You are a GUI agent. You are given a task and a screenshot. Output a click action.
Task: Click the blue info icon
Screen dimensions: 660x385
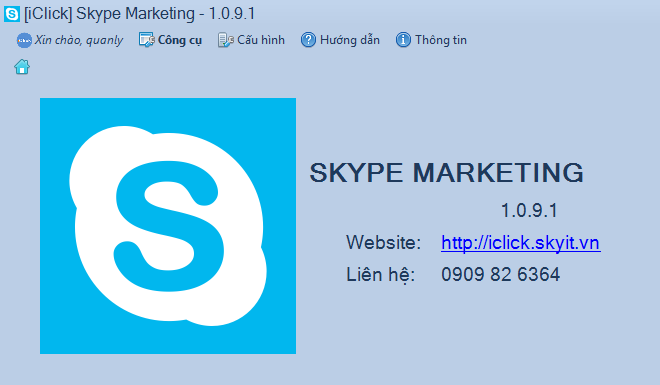tap(403, 40)
